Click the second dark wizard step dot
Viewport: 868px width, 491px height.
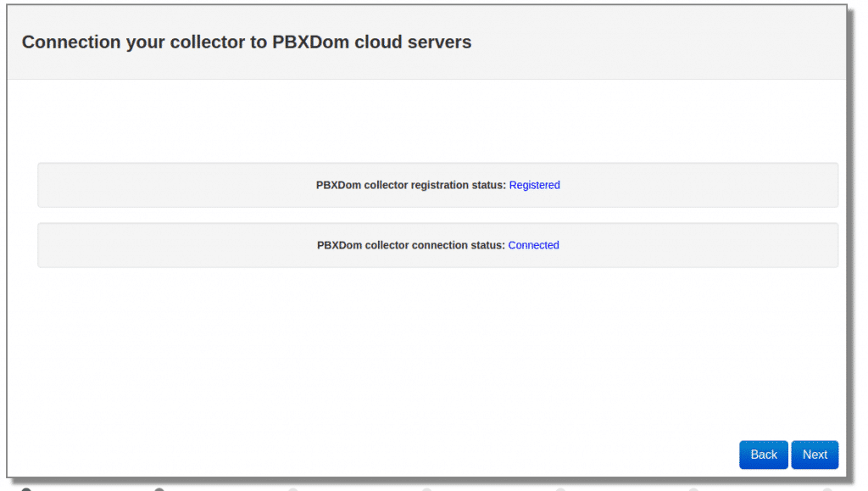point(159,489)
